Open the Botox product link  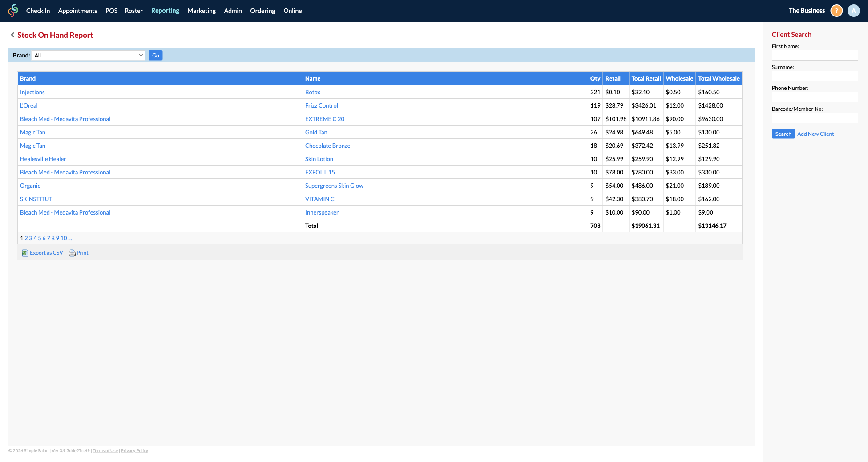pos(313,92)
